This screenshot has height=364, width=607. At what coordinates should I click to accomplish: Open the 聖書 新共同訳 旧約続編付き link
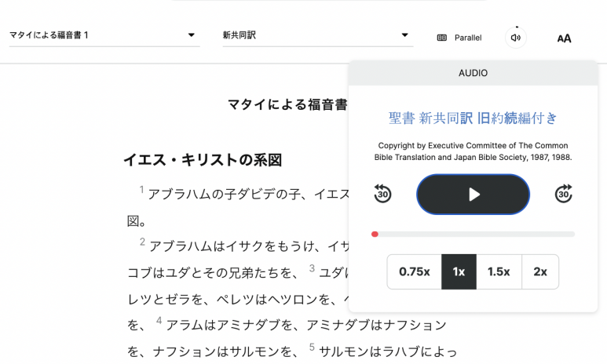(x=473, y=118)
